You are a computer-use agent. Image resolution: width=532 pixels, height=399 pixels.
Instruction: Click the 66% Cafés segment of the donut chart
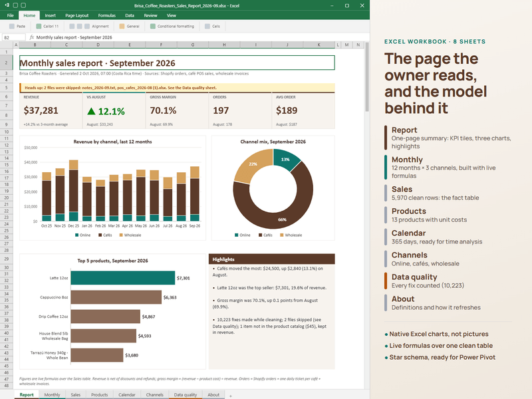click(x=282, y=219)
